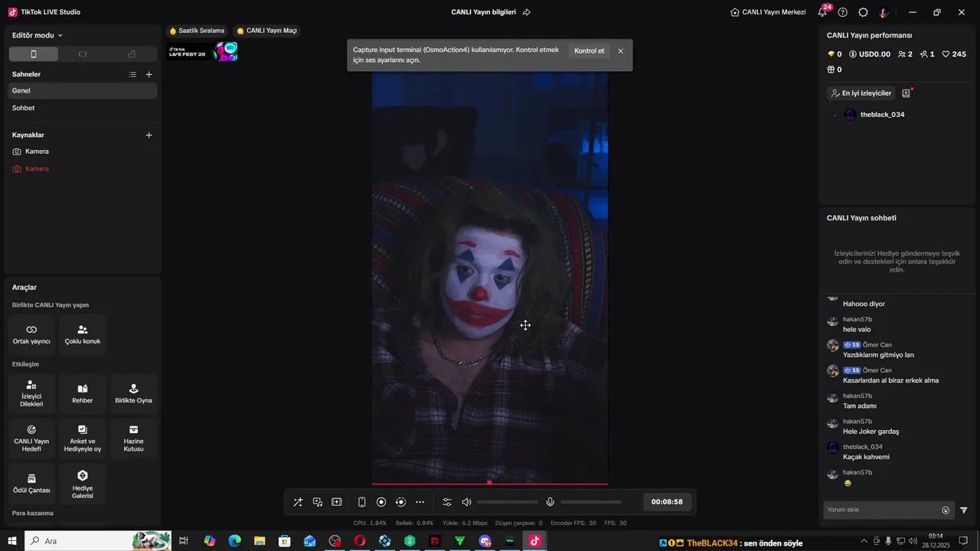Mute the speaker output icon
This screenshot has height=551, width=980.
click(x=466, y=502)
